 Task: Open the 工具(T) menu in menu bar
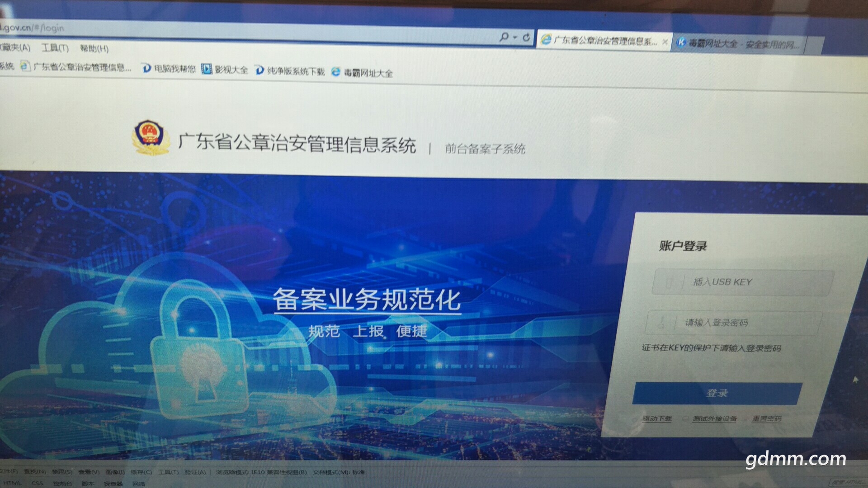(55, 48)
